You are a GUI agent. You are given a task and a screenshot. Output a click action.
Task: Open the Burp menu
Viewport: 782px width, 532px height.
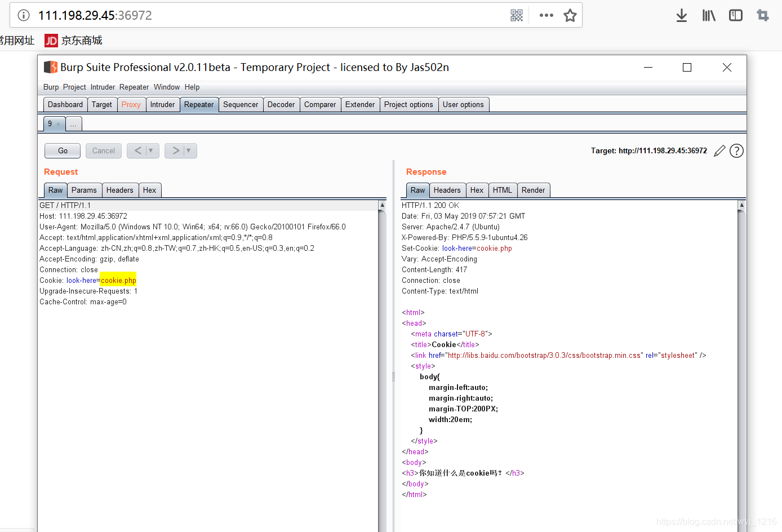click(51, 87)
